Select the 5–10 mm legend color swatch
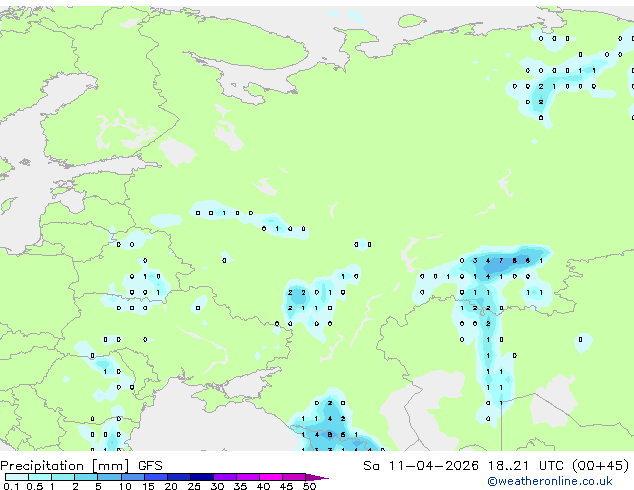This screenshot has width=634, height=490. (x=109, y=477)
